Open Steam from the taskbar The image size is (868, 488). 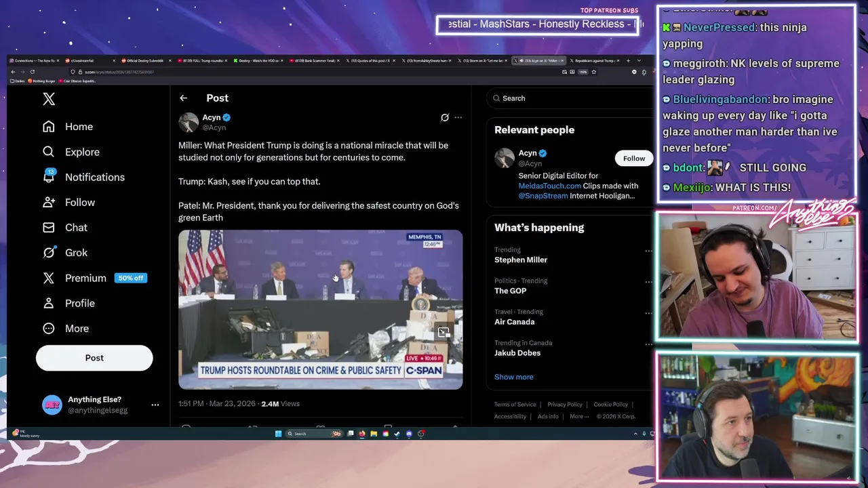point(397,434)
